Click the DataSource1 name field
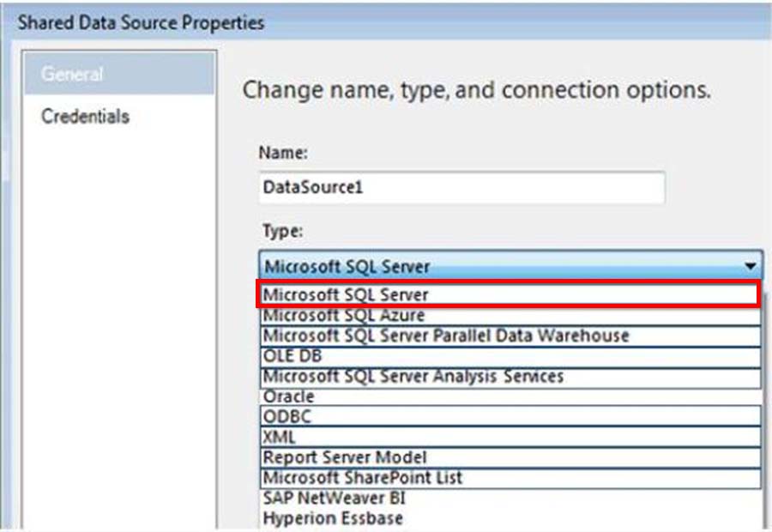The image size is (772, 532). point(461,187)
